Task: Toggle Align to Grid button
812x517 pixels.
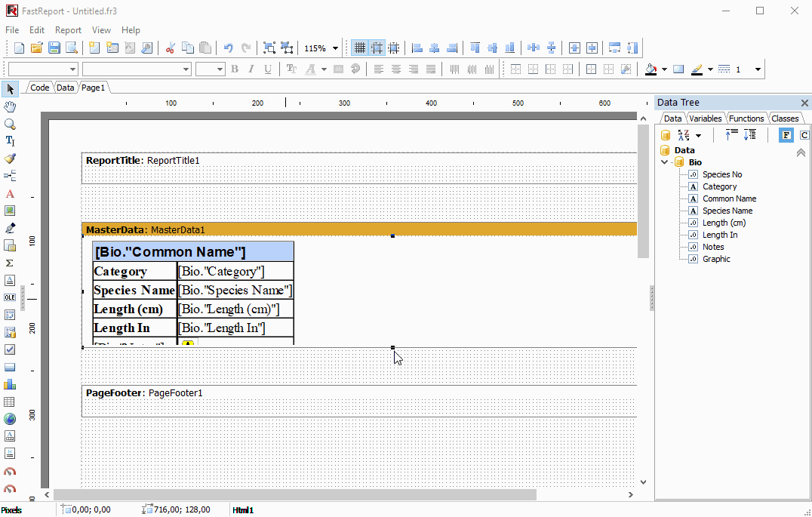Action: tap(377, 48)
